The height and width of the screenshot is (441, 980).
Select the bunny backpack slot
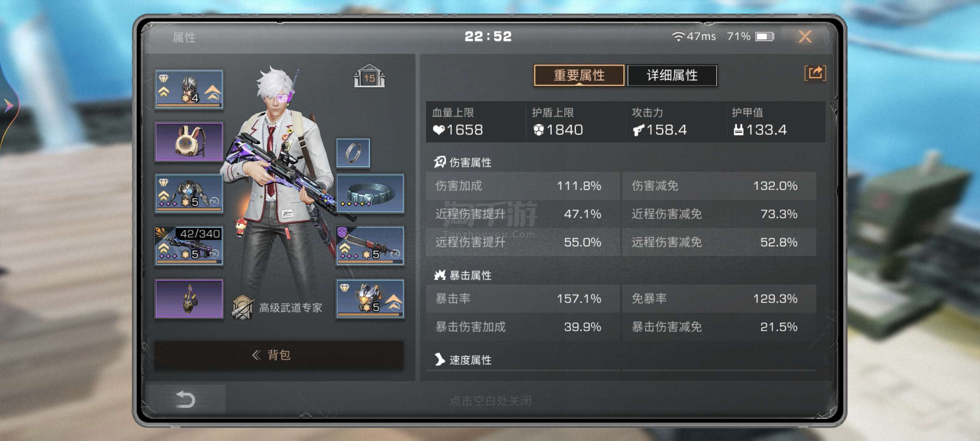point(189,142)
